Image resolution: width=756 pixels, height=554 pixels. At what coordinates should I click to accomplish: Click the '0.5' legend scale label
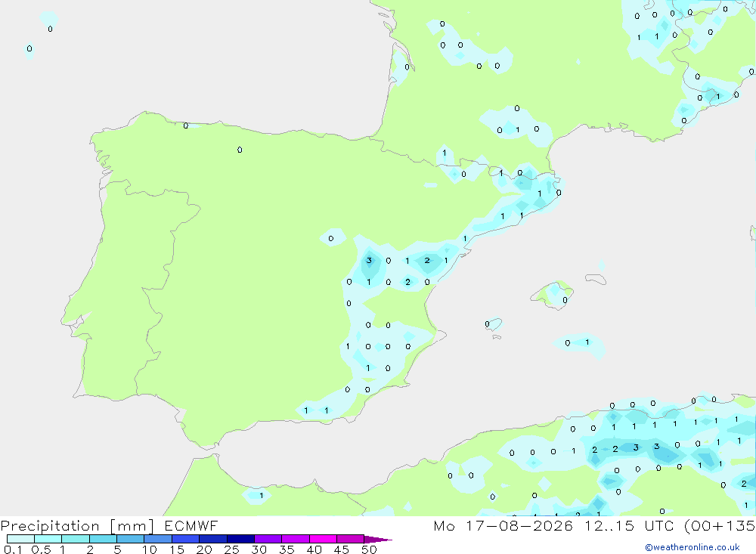pyautogui.click(x=41, y=549)
